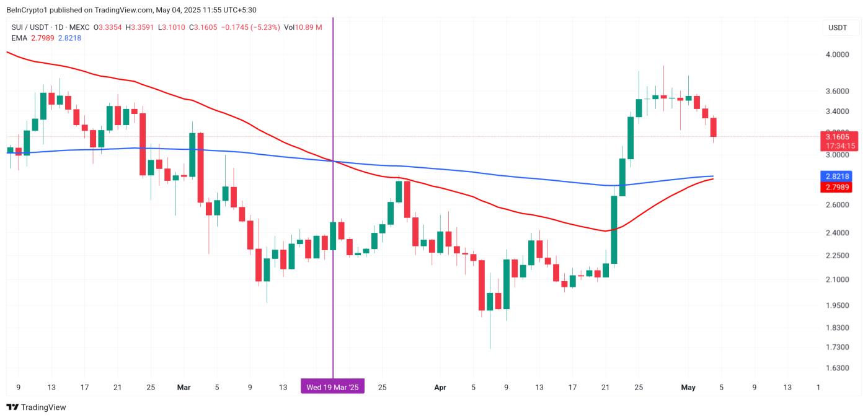Click the red 2.7989 price axis tag
The width and height of the screenshot is (868, 418).
(x=838, y=186)
